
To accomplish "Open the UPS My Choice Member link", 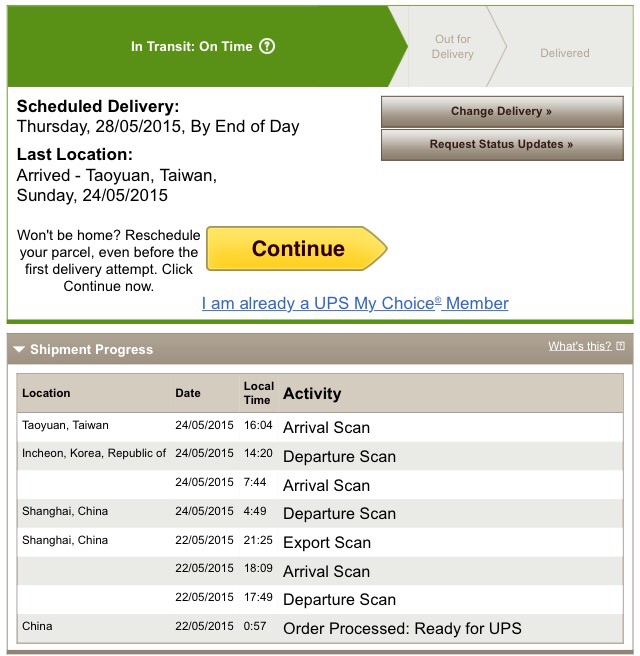I will pos(355,303).
